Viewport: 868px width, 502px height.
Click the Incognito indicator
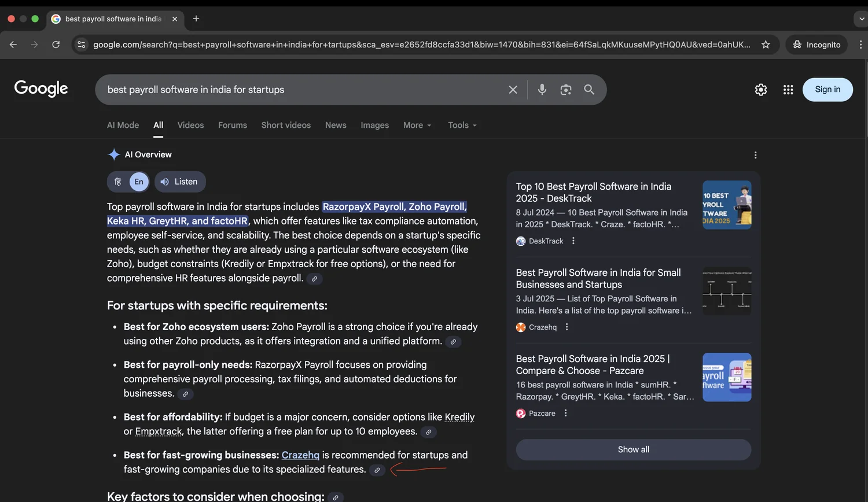pos(816,45)
